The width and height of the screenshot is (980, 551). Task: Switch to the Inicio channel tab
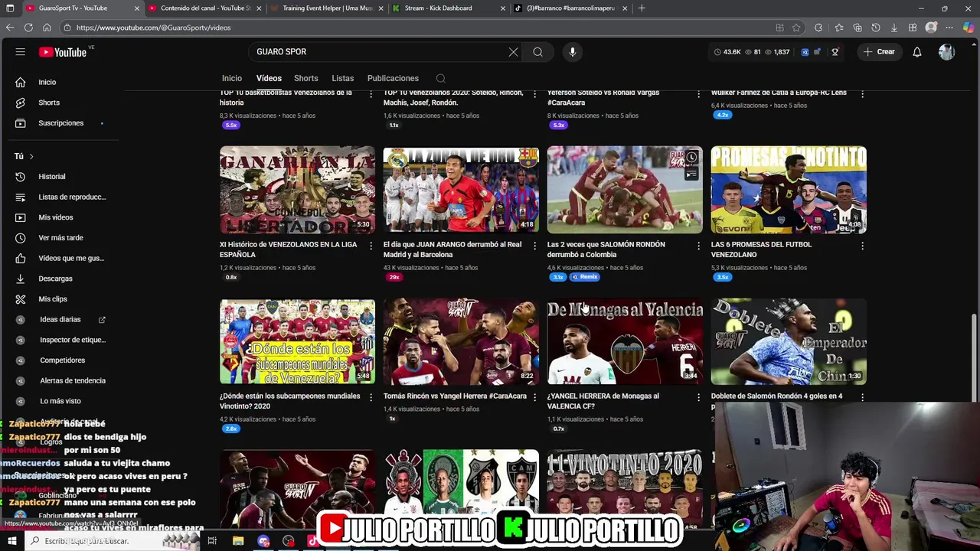point(232,78)
